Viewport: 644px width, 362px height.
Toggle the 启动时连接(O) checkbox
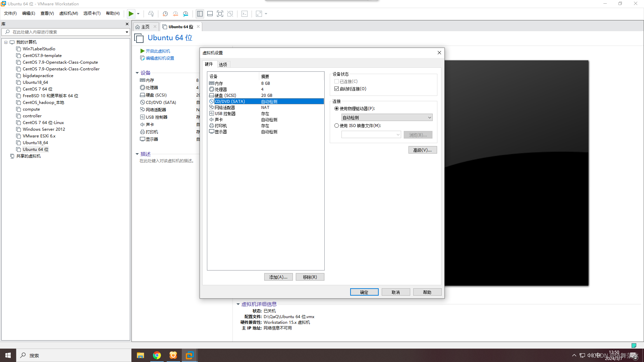point(336,89)
